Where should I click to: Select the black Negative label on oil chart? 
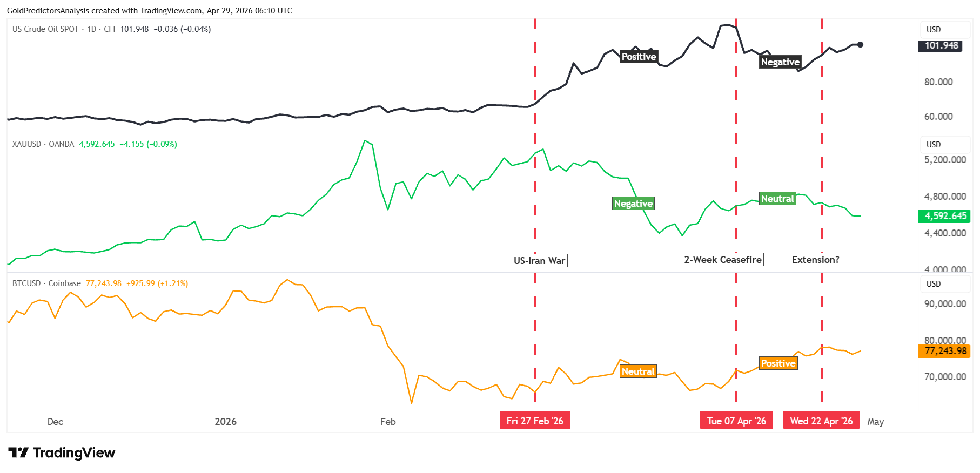coord(780,62)
